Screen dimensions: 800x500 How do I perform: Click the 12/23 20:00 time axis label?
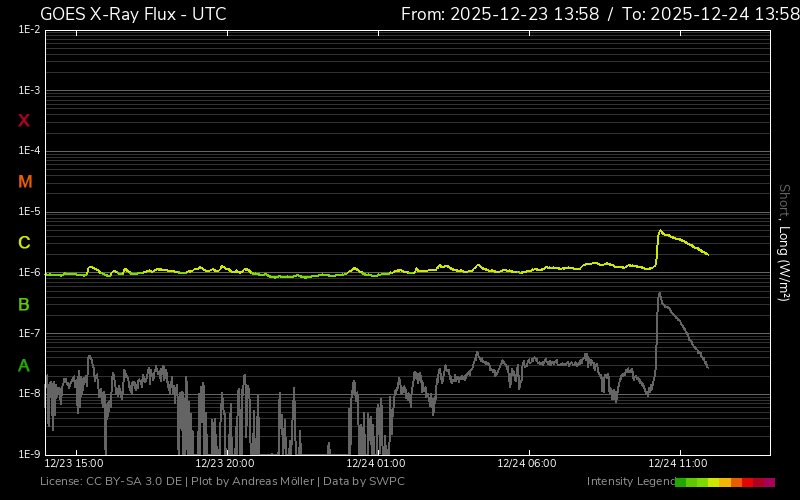[x=225, y=464]
